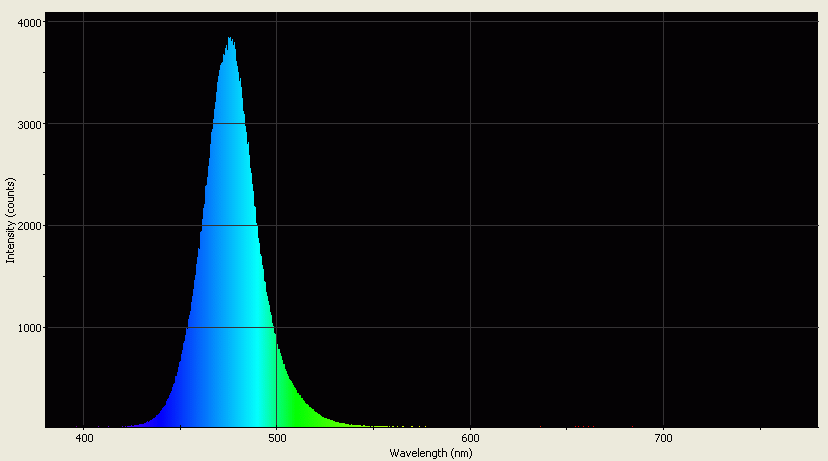
Task: Click the 1000 intensity axis label
Action: [31, 328]
